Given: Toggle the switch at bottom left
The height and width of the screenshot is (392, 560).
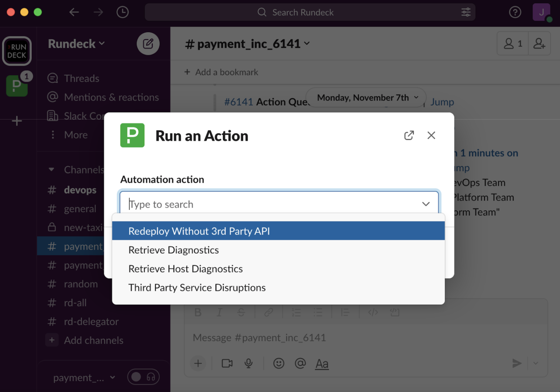Looking at the screenshot, I should click(x=136, y=376).
